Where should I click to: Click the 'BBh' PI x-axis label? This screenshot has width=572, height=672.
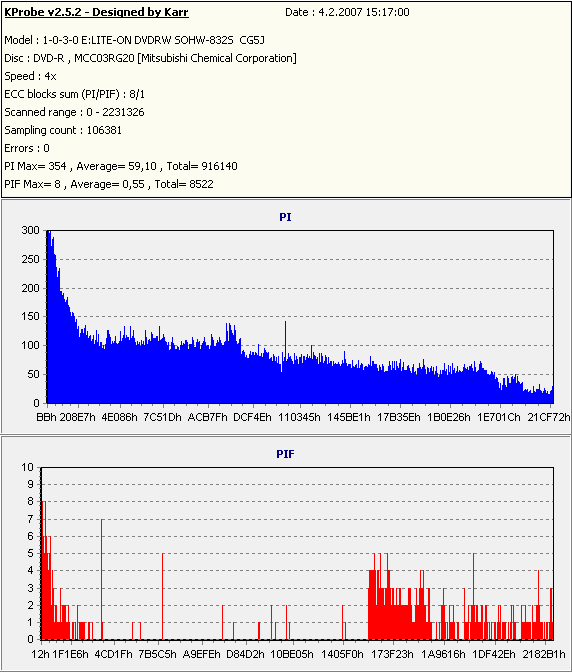click(x=46, y=417)
